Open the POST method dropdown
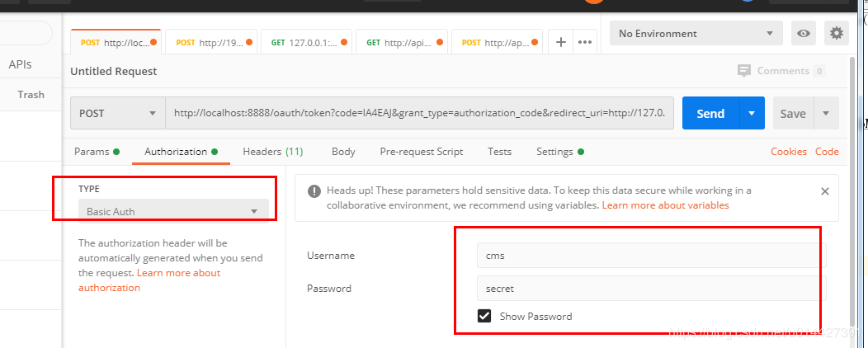 [x=117, y=114]
